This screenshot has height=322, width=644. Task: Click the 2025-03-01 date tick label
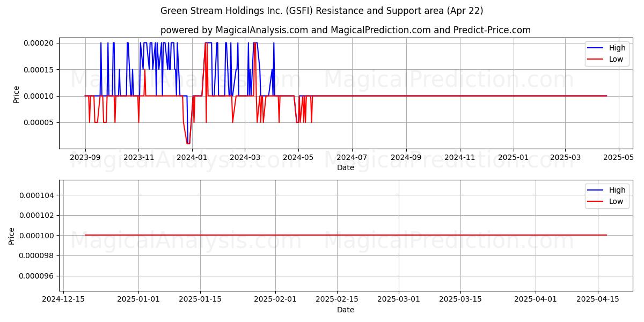399,299
